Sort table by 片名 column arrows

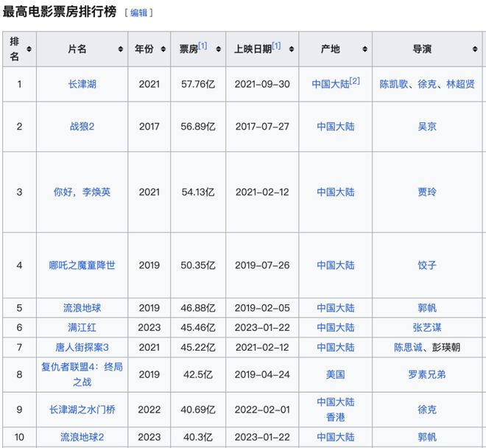[121, 49]
